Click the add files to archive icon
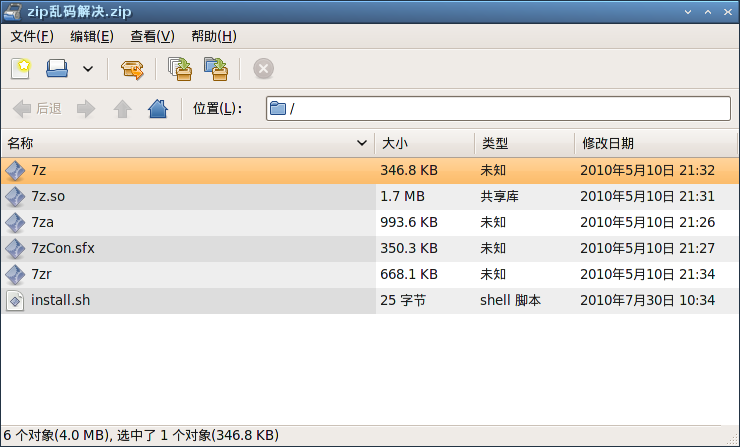This screenshot has height=447, width=740. (x=180, y=69)
